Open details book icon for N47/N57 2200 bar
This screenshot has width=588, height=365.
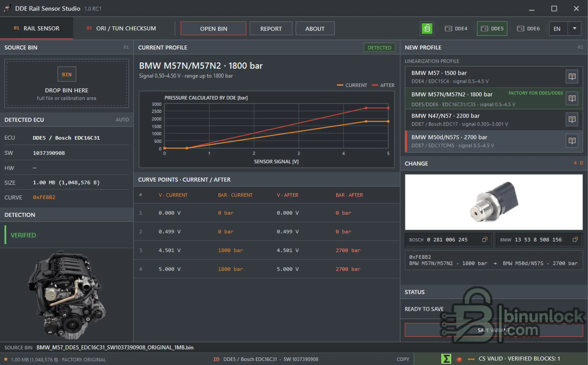(x=572, y=120)
